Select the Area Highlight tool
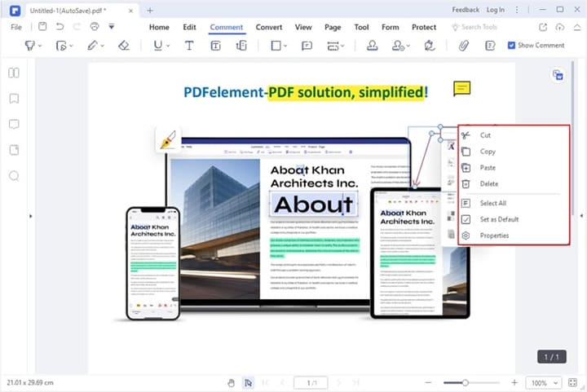 click(60, 46)
